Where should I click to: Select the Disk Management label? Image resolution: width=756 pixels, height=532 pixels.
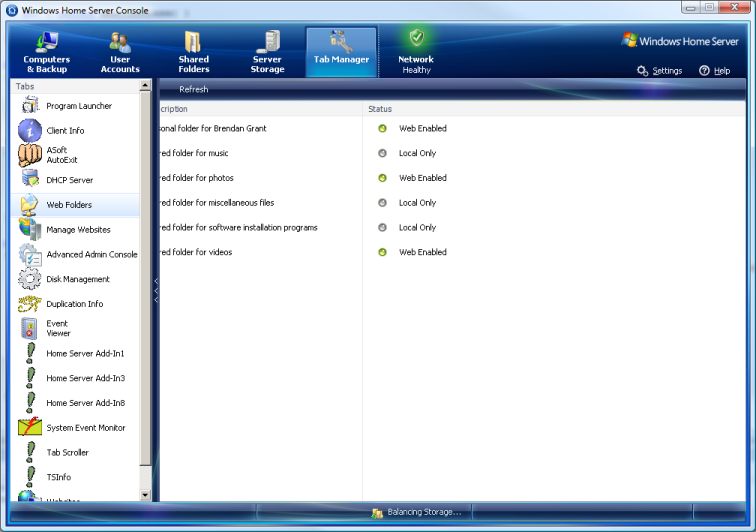[78, 279]
